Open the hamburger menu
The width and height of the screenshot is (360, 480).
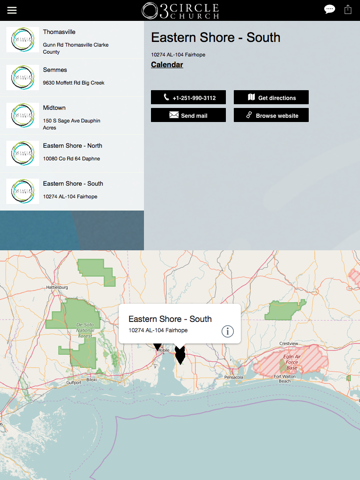(12, 10)
